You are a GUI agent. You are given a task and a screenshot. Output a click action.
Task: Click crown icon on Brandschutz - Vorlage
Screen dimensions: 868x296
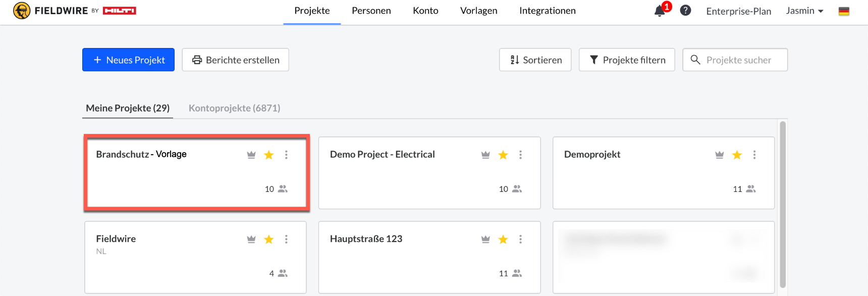click(251, 155)
